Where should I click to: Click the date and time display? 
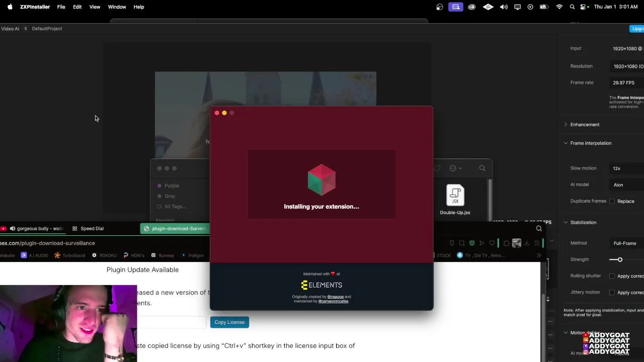tap(616, 7)
